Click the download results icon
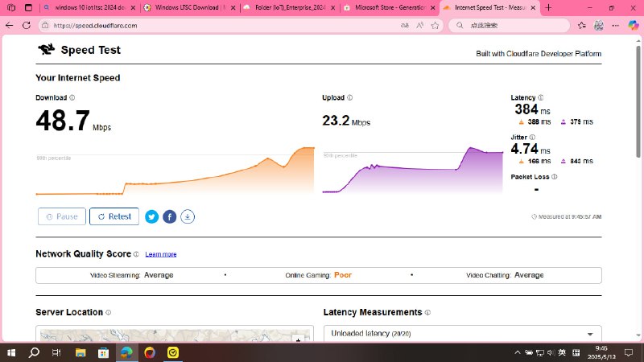Image resolution: width=644 pixels, height=362 pixels. [188, 216]
